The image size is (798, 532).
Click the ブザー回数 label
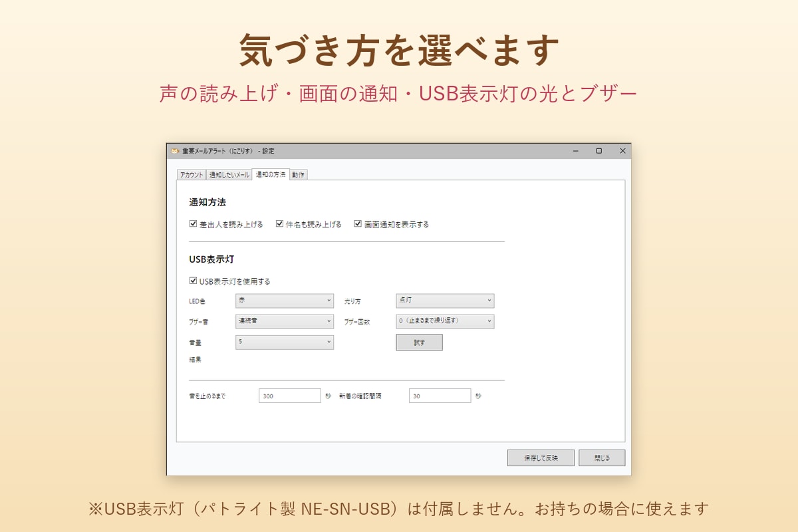356,322
